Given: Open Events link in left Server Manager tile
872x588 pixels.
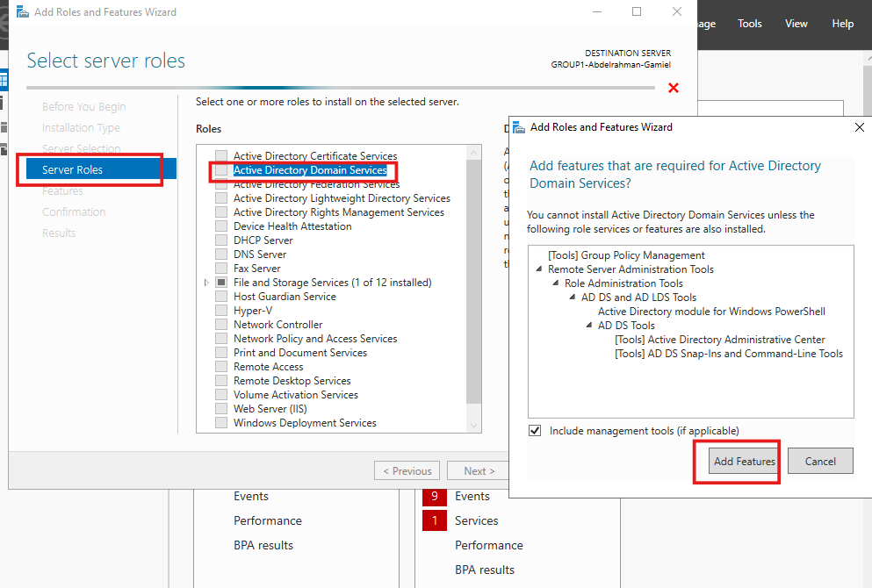Looking at the screenshot, I should [251, 497].
